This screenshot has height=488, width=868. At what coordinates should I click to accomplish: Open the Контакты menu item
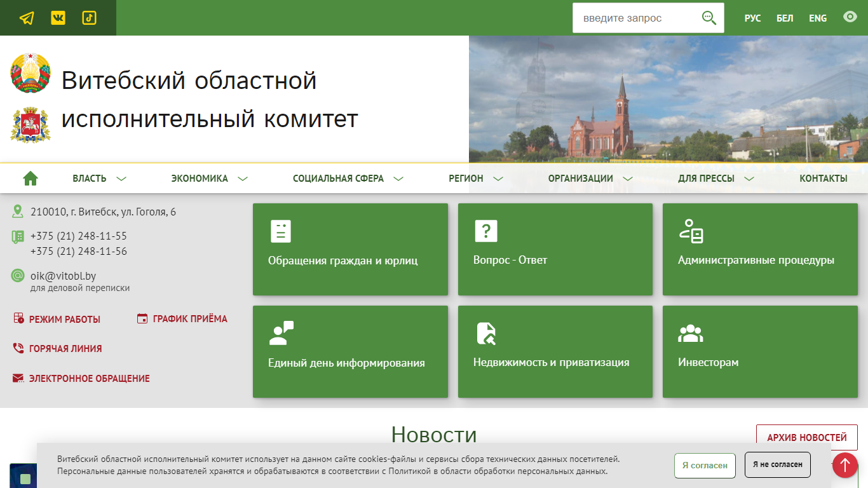[x=824, y=179]
